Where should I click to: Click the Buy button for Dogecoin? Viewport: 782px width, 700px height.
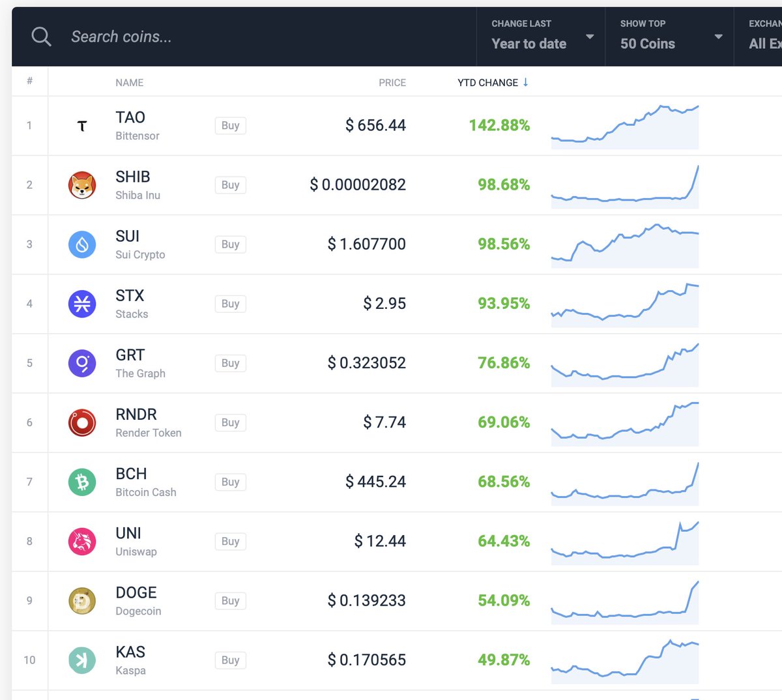[x=229, y=600]
